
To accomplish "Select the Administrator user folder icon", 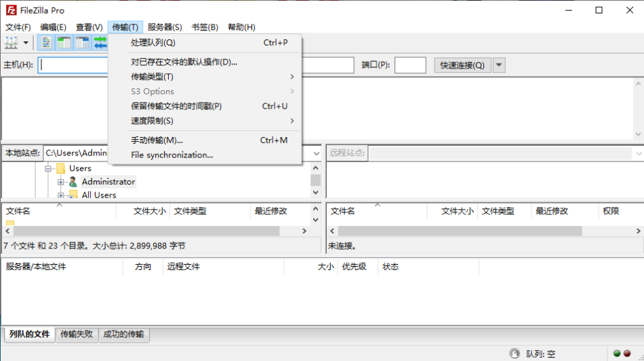I will pos(73,181).
